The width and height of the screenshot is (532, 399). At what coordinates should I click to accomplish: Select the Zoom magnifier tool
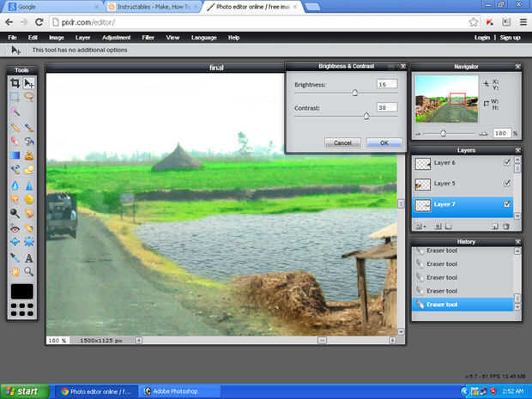(x=29, y=271)
